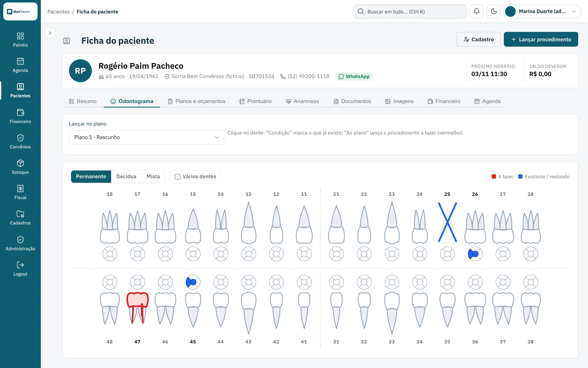Click face circle of tooth 18

click(110, 254)
